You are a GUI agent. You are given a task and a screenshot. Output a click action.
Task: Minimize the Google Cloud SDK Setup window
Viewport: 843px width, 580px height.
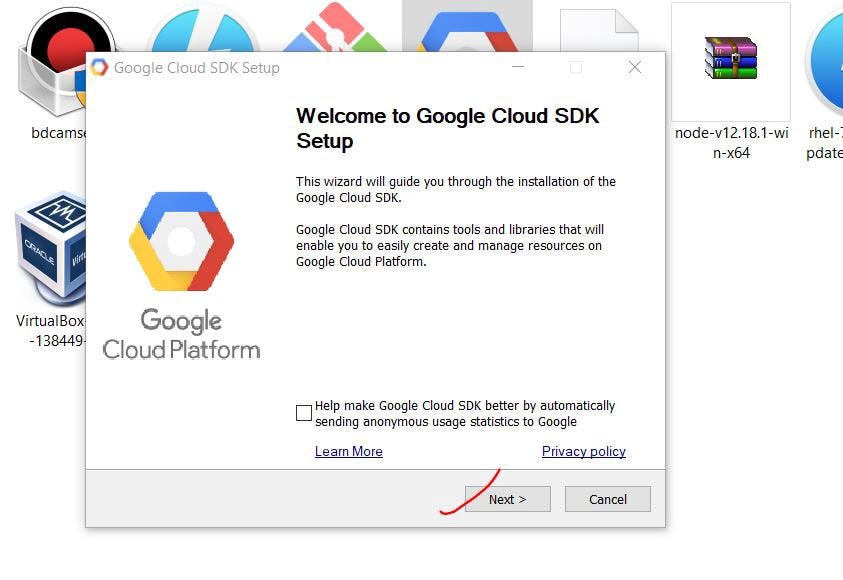[518, 67]
